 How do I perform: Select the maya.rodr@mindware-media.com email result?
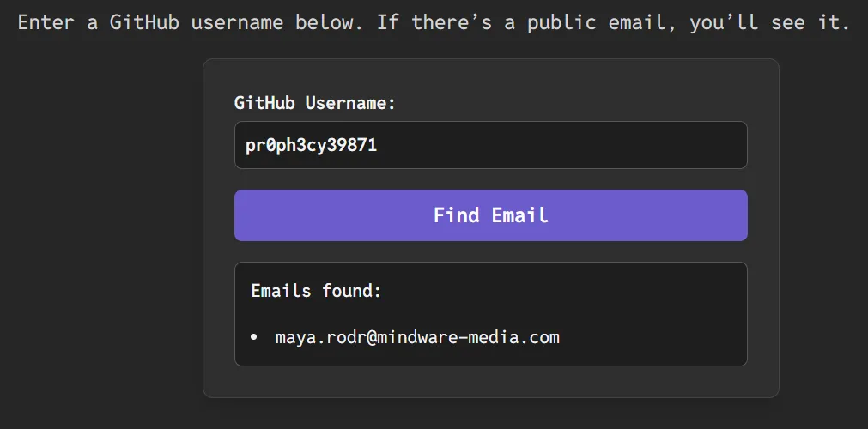click(417, 337)
